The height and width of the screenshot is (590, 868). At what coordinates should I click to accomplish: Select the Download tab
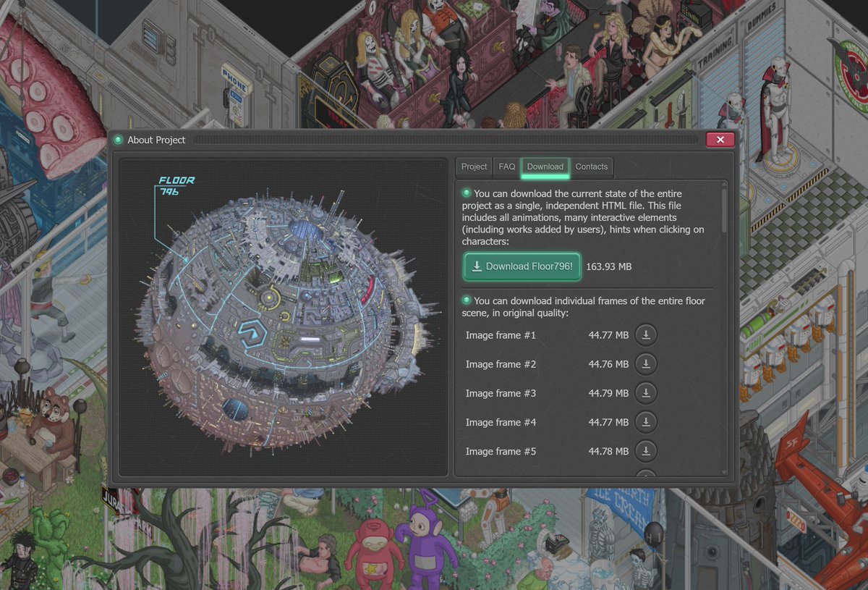[x=545, y=167]
